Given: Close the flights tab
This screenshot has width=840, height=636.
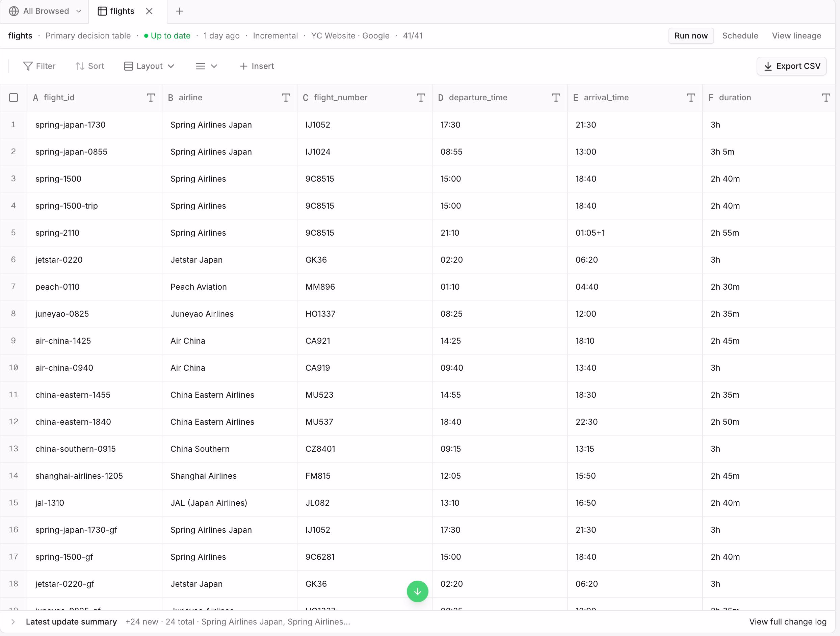Looking at the screenshot, I should click(x=149, y=11).
